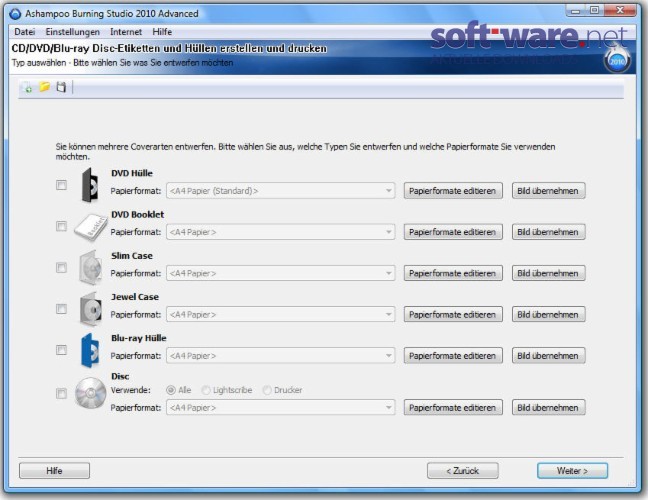Expand Jewel Case Papierformat dropdown
The height and width of the screenshot is (500, 648).
(281, 314)
